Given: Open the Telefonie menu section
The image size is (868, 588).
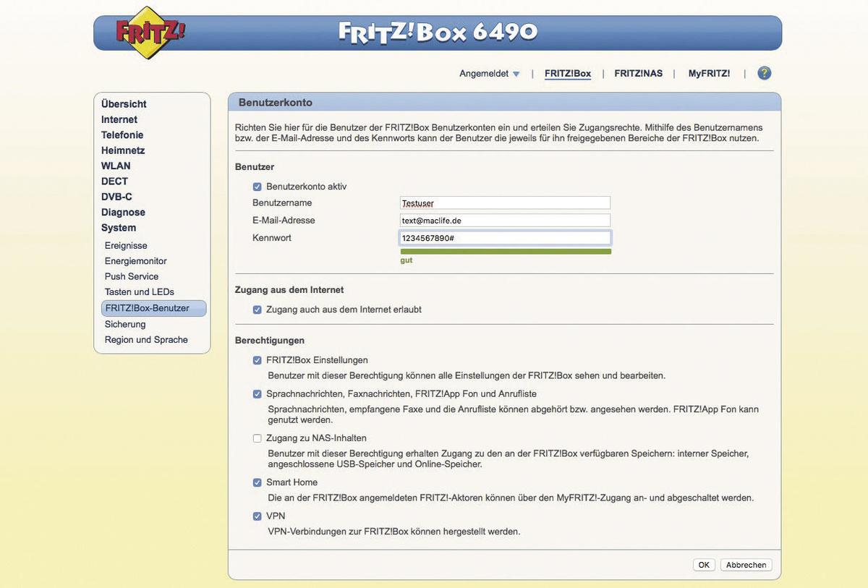Looking at the screenshot, I should (x=122, y=135).
